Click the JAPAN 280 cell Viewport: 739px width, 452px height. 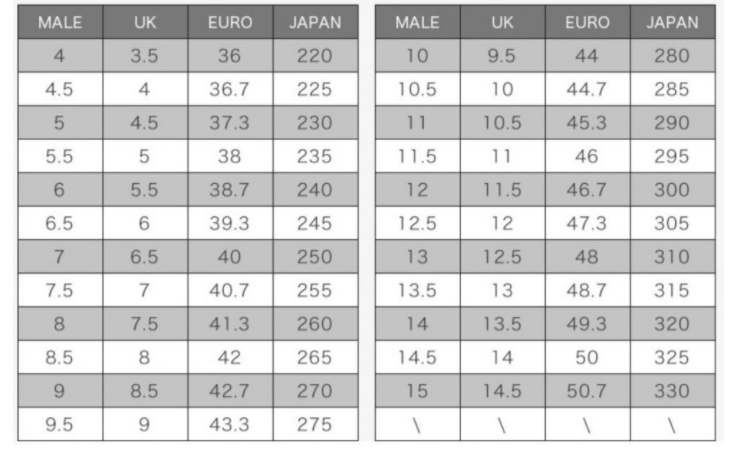coord(673,56)
